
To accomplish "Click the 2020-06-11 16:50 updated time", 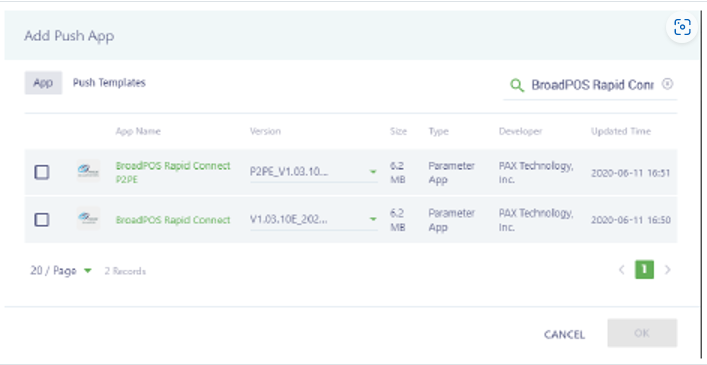I will pos(631,220).
